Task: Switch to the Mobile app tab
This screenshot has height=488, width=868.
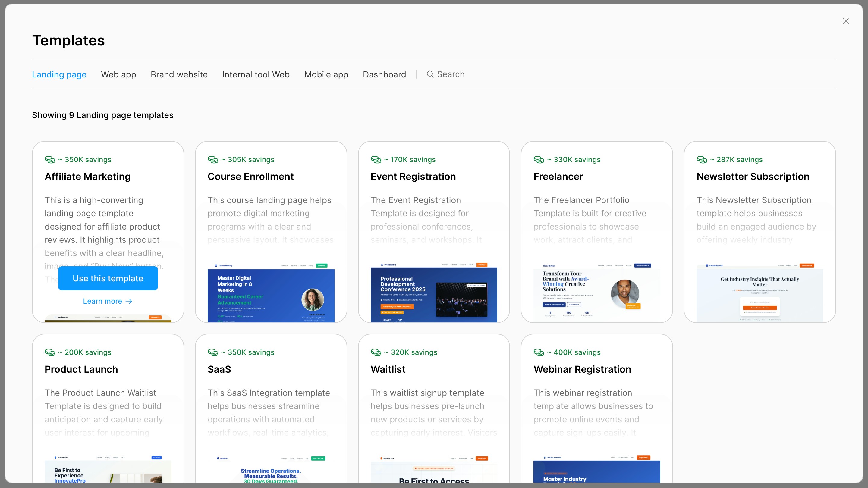Action: coord(326,74)
